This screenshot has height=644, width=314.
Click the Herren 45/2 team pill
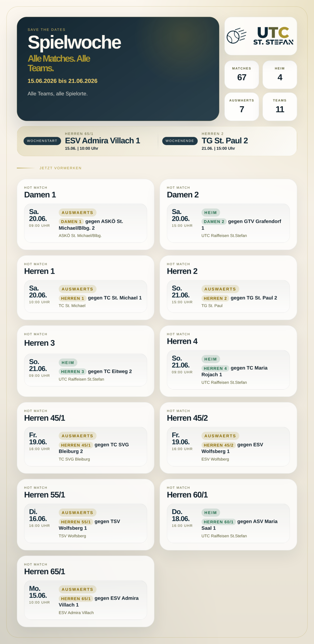218,445
